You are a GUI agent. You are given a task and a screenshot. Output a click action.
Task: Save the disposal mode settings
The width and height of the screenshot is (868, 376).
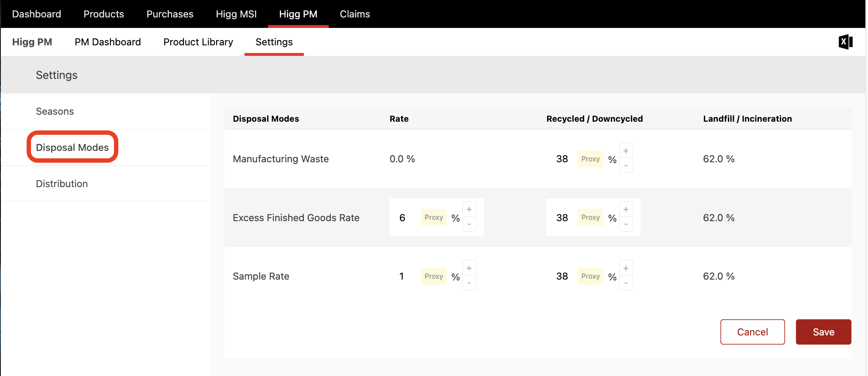coord(823,332)
